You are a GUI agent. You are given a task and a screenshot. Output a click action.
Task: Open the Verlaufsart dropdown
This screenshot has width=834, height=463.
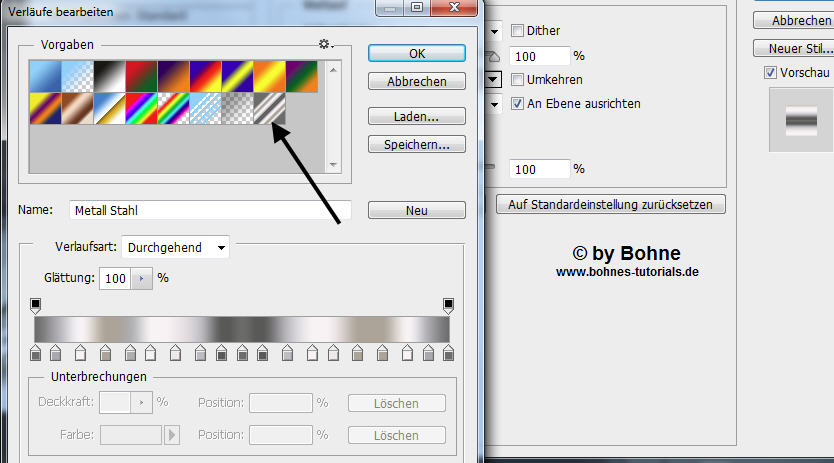tap(176, 247)
